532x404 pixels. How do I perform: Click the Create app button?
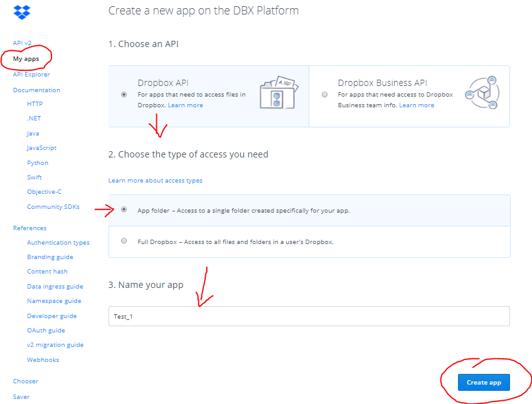(484, 382)
